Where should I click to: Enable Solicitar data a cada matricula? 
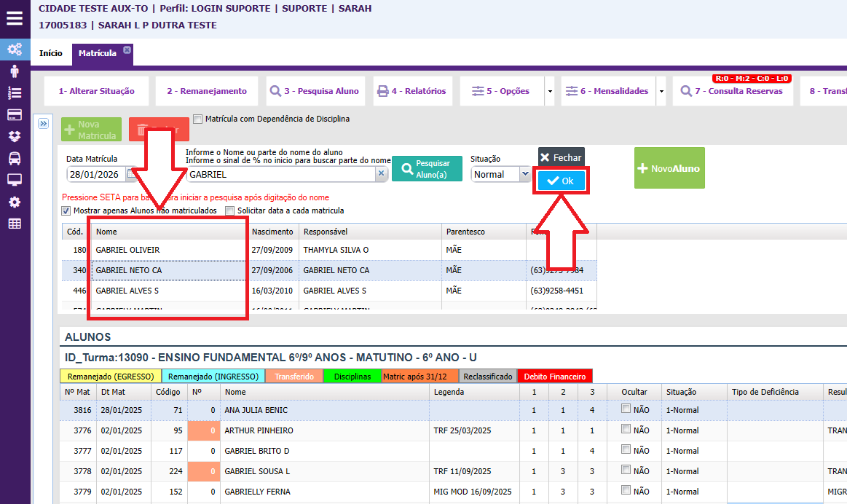click(x=230, y=211)
